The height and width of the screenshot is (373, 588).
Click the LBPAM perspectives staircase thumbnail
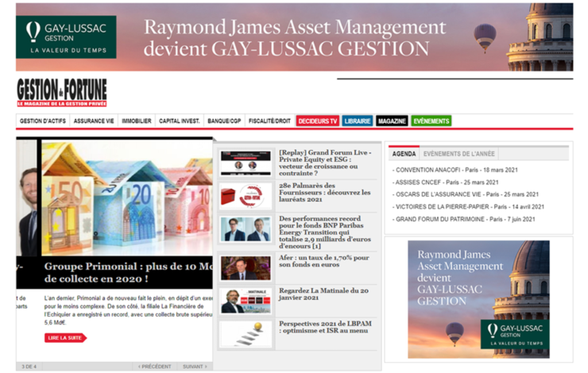pos(246,334)
